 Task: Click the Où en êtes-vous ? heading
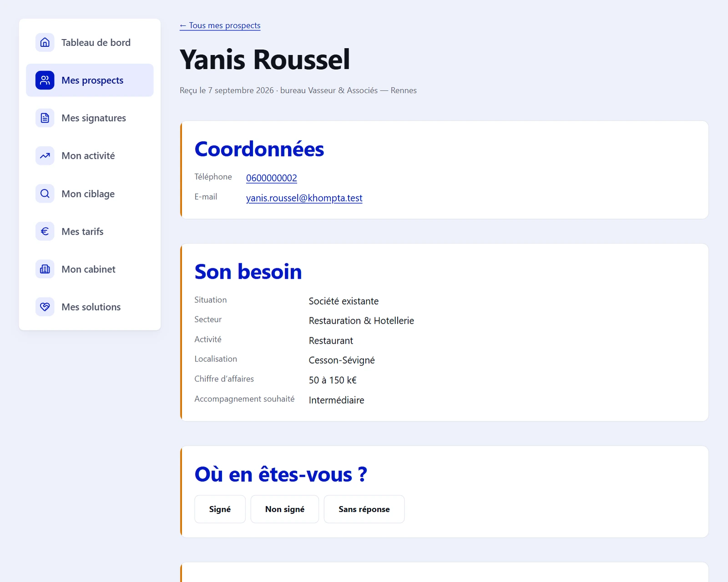281,474
